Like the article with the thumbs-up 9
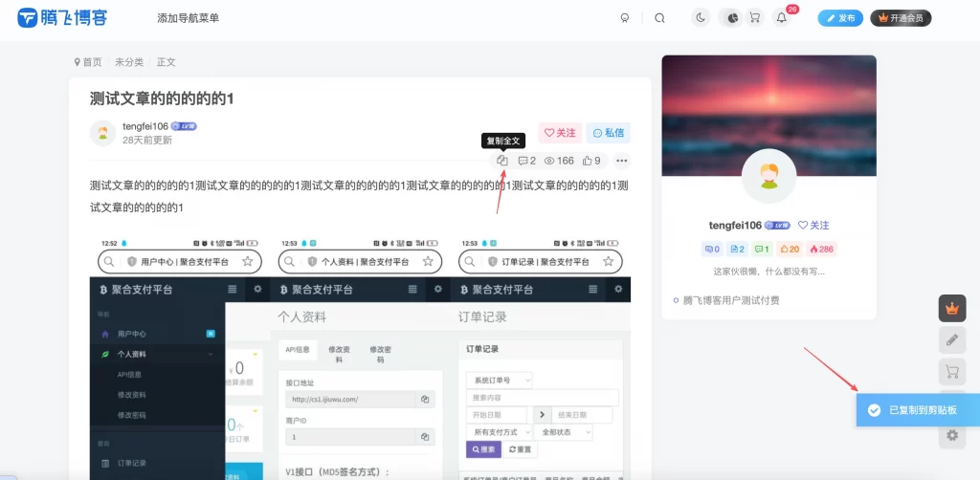Image resolution: width=980 pixels, height=480 pixels. (x=591, y=161)
